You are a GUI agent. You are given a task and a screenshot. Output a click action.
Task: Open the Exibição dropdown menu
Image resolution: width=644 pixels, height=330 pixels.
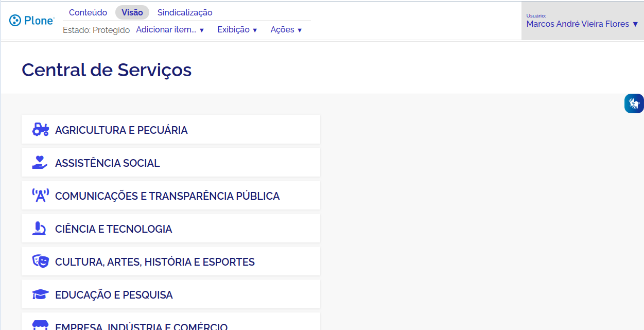(237, 30)
